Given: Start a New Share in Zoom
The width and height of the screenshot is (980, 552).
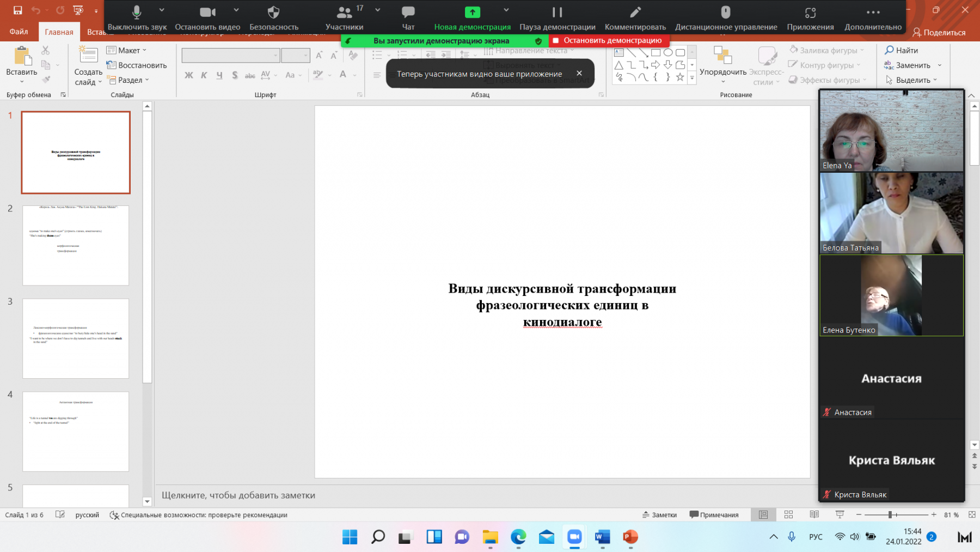Looking at the screenshot, I should click(x=472, y=17).
